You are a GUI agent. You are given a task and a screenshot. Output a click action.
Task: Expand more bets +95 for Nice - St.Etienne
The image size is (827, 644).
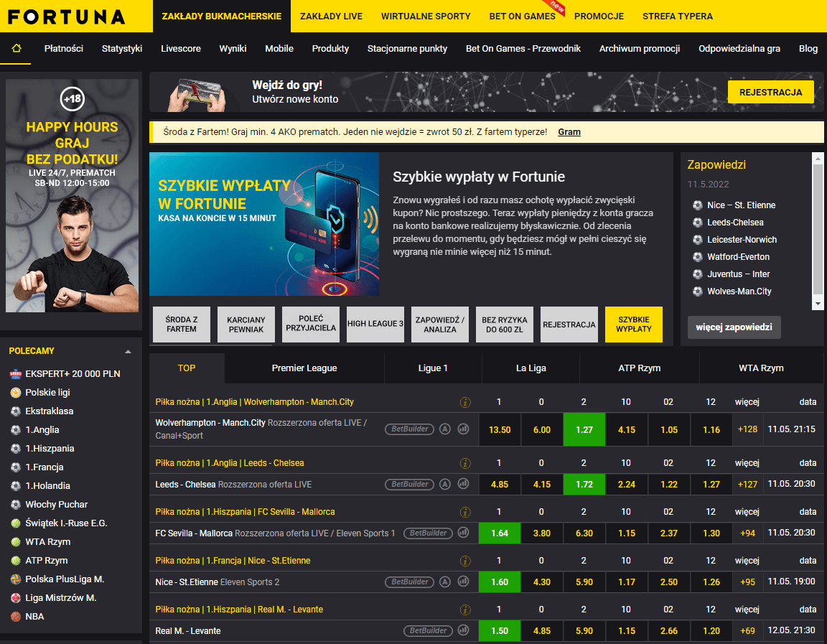[747, 582]
